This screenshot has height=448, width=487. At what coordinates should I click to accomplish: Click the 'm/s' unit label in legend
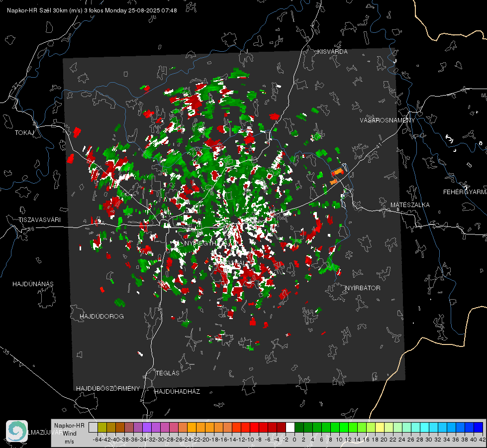coord(69,442)
